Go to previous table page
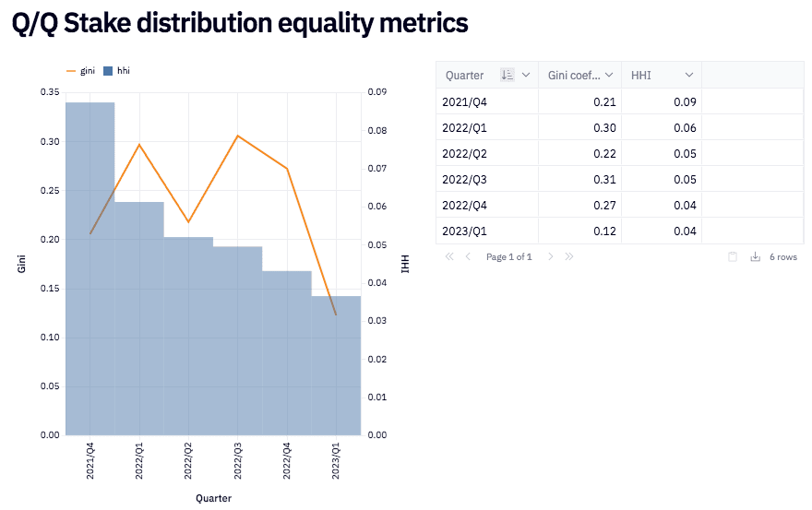This screenshot has width=812, height=510. tap(468, 256)
